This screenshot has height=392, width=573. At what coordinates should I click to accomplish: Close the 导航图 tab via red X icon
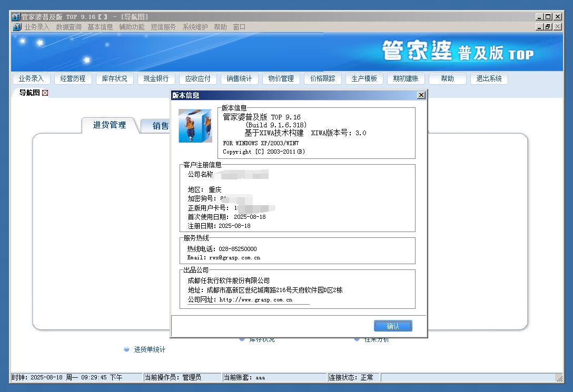[x=45, y=93]
